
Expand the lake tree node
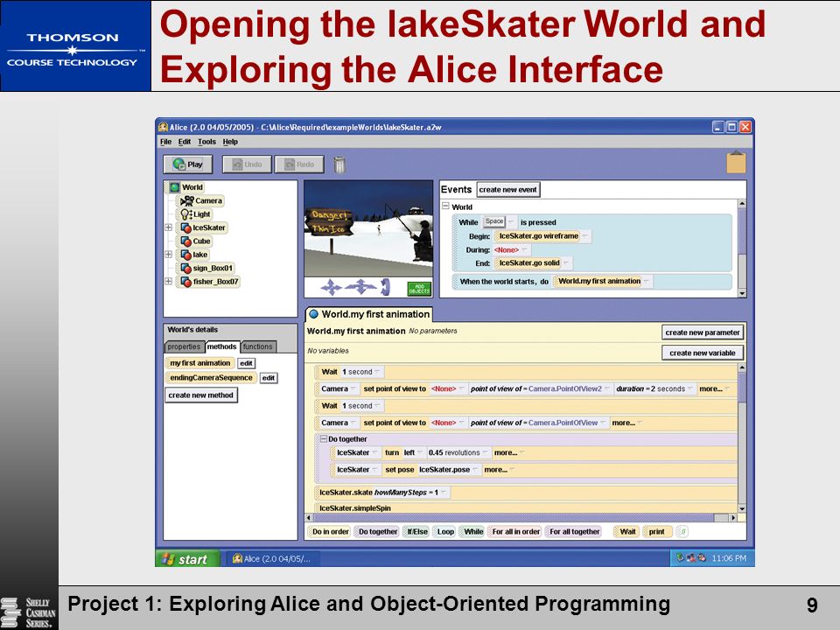168,255
